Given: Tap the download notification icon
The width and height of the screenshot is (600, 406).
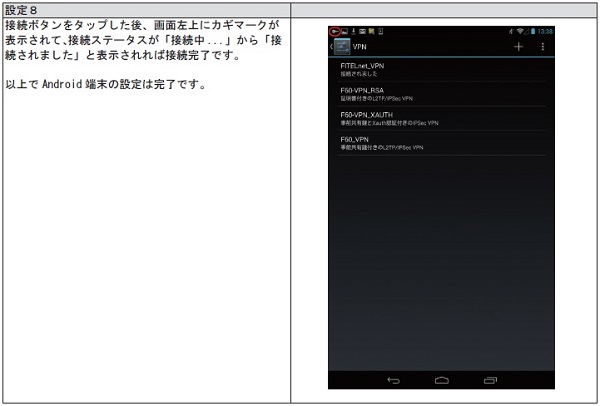Looking at the screenshot, I should tap(354, 31).
